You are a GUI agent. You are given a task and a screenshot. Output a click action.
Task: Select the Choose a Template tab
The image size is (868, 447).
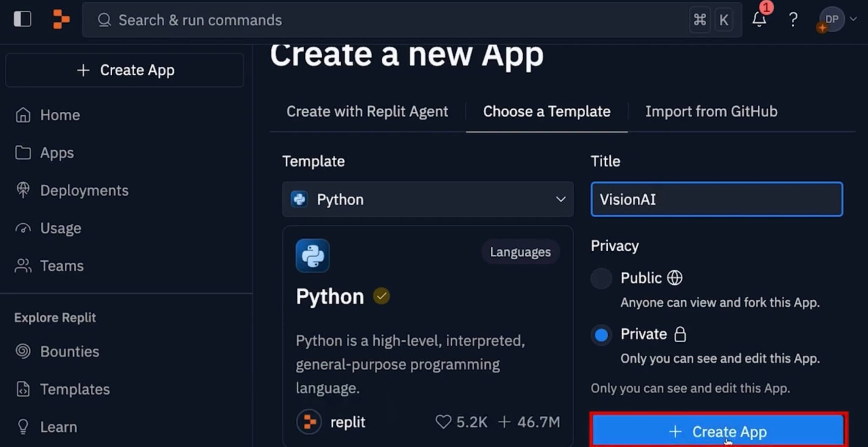[x=547, y=111]
